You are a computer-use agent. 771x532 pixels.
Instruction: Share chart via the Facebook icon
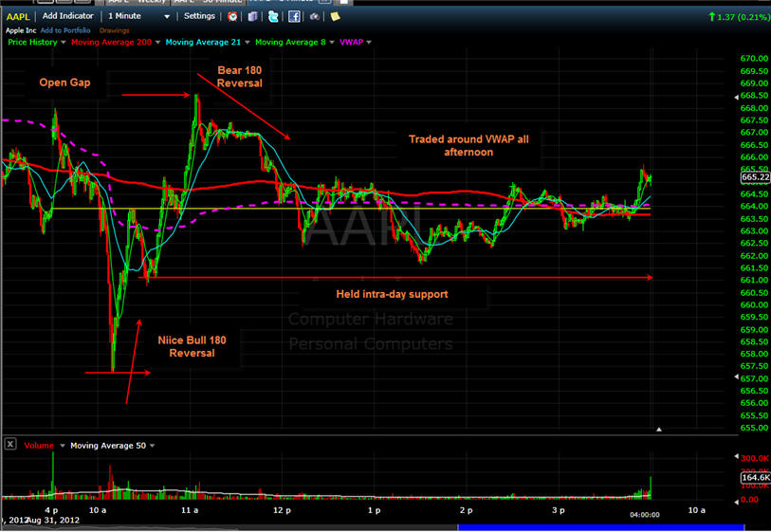pyautogui.click(x=294, y=17)
